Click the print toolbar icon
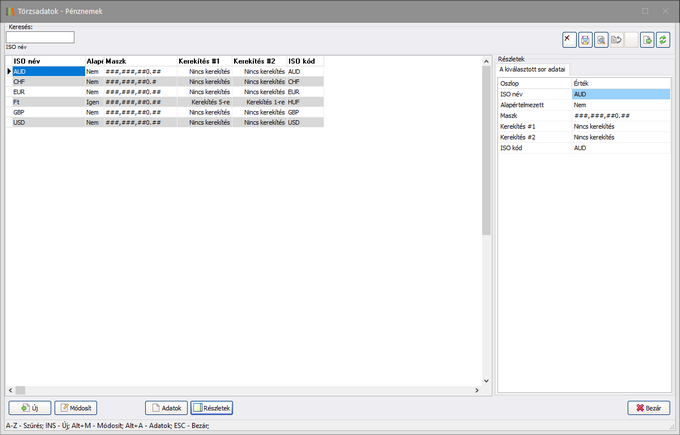 (585, 39)
